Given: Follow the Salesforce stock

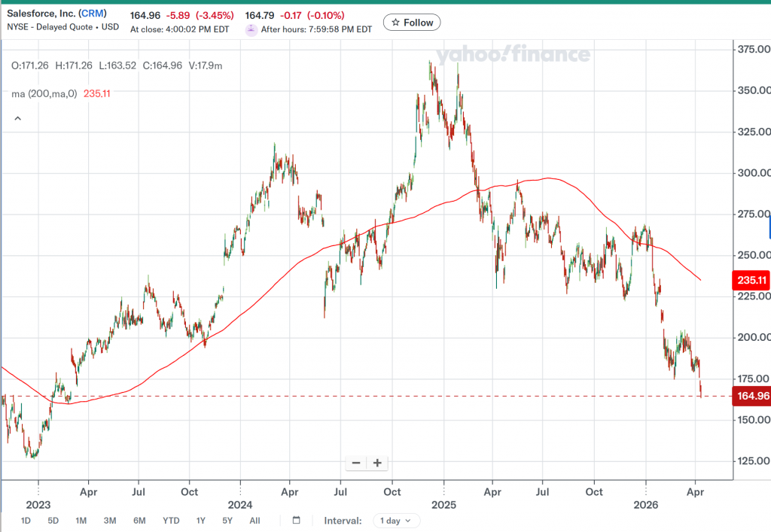Looking at the screenshot, I should 412,23.
